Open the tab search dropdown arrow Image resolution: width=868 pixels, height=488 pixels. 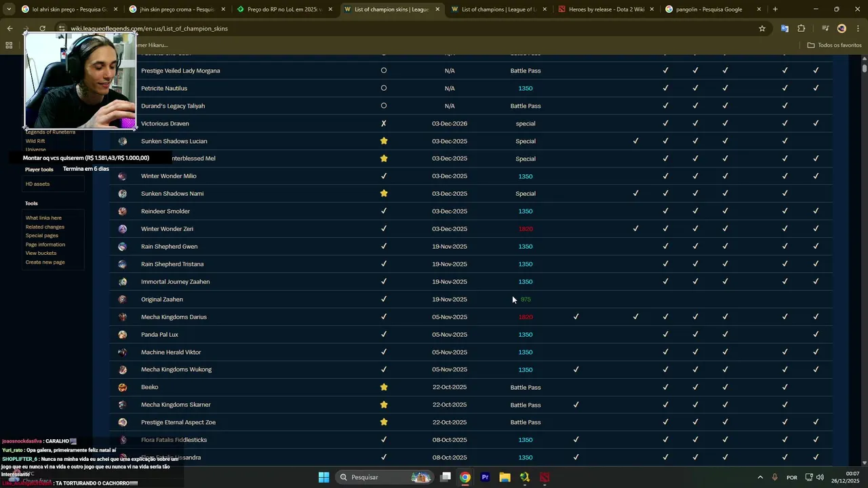[9, 9]
